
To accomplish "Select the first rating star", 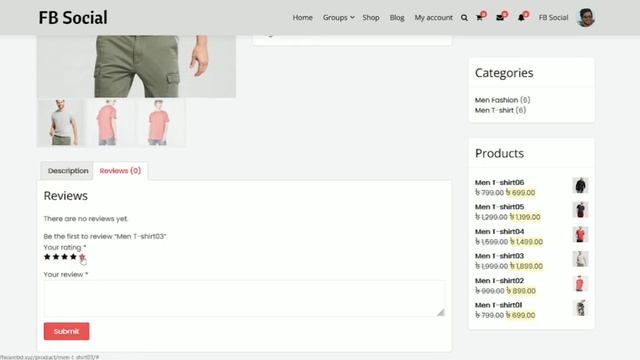I will click(47, 257).
